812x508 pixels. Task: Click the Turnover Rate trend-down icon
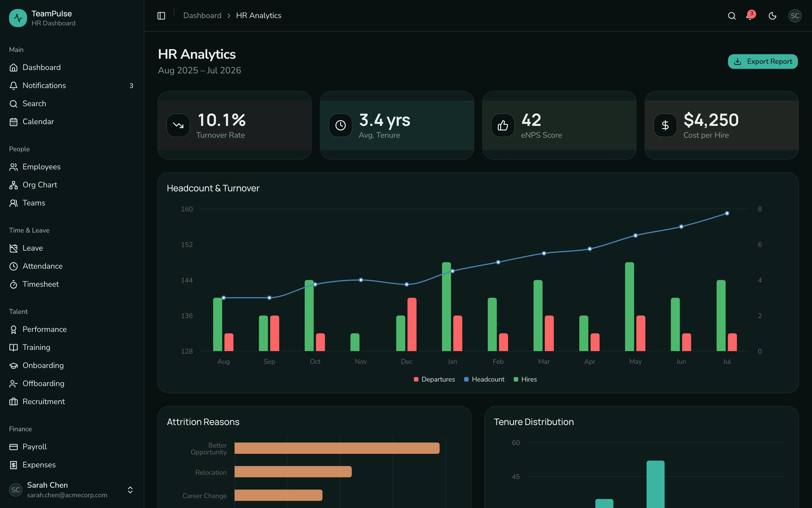[x=178, y=125]
